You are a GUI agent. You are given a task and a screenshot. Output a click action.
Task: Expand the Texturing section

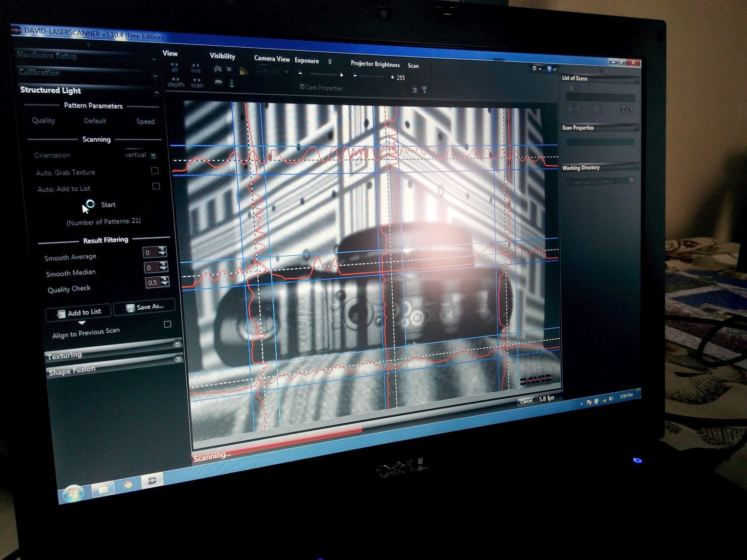pos(177,343)
